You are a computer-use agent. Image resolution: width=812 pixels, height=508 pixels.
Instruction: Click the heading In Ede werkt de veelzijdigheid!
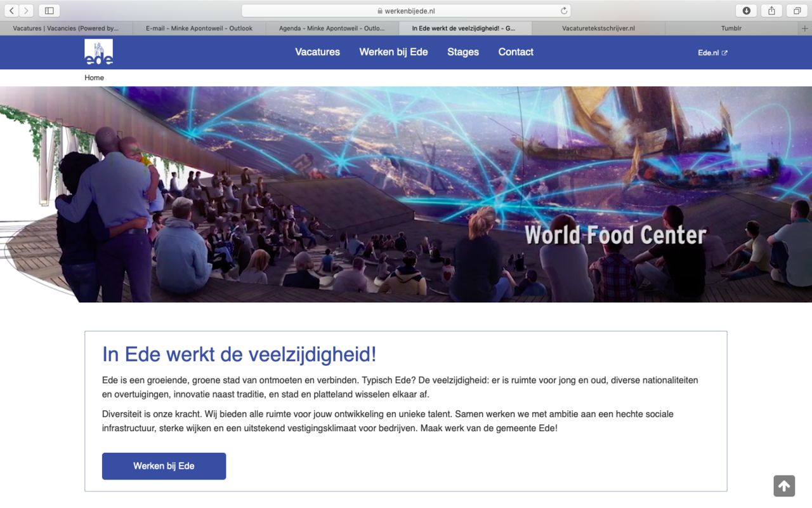coord(239,354)
